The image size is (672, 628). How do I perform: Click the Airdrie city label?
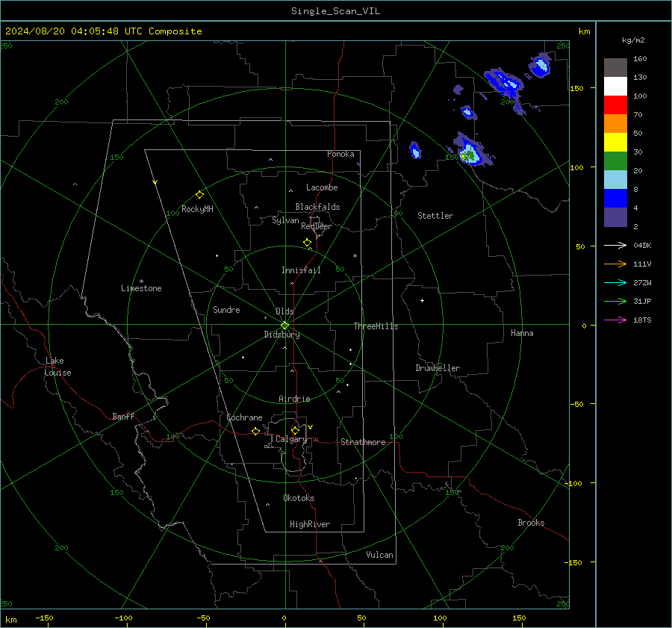[x=294, y=399]
